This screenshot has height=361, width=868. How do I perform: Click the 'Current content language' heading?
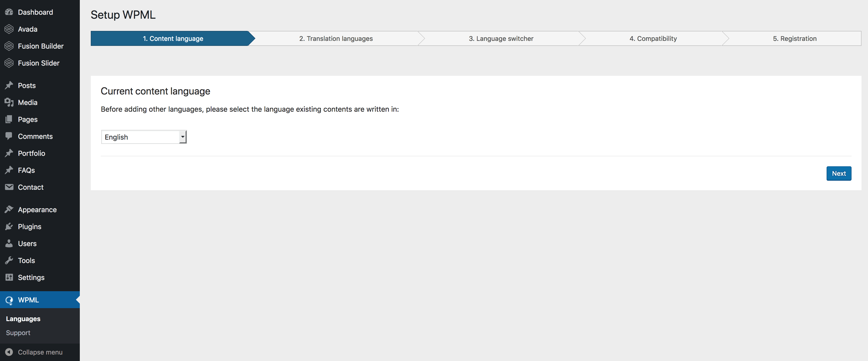[x=155, y=91]
